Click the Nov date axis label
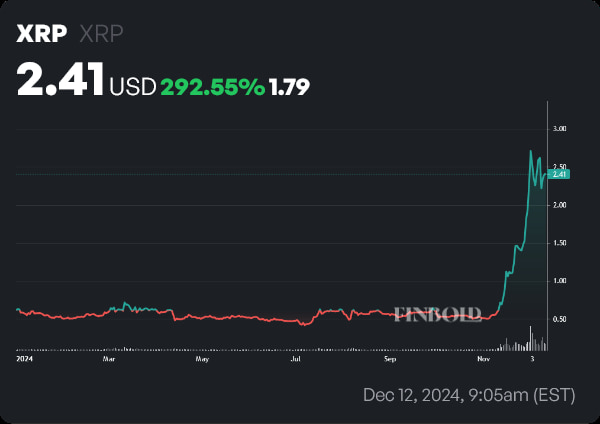The image size is (600, 424). [484, 359]
